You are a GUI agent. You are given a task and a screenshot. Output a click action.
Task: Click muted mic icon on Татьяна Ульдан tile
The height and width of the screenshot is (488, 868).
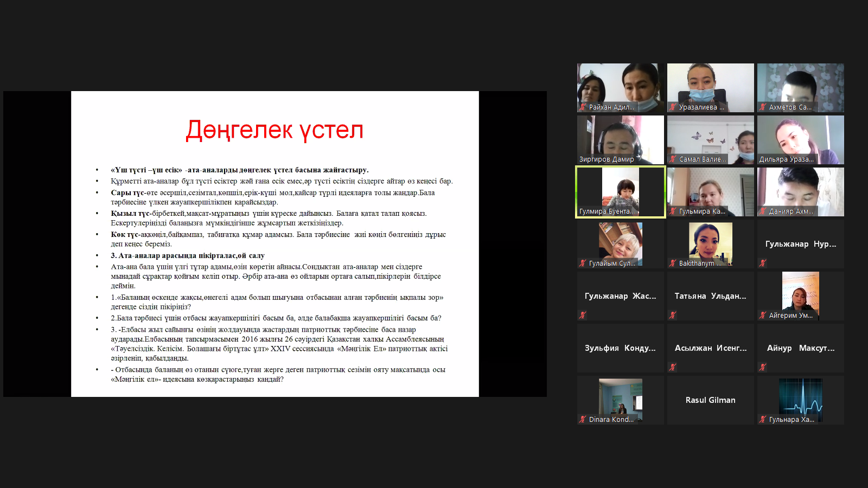tap(673, 315)
